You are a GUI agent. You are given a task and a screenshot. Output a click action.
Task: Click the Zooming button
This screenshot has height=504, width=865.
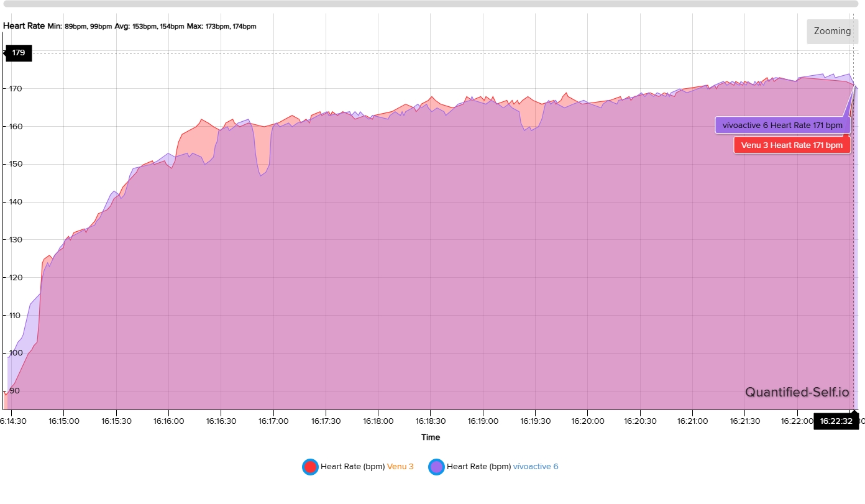[832, 32]
